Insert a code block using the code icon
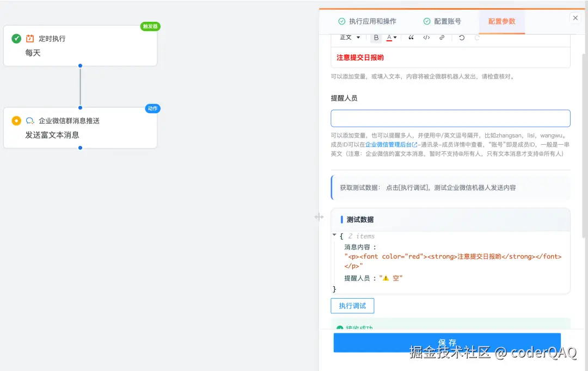This screenshot has width=588, height=371. [426, 38]
